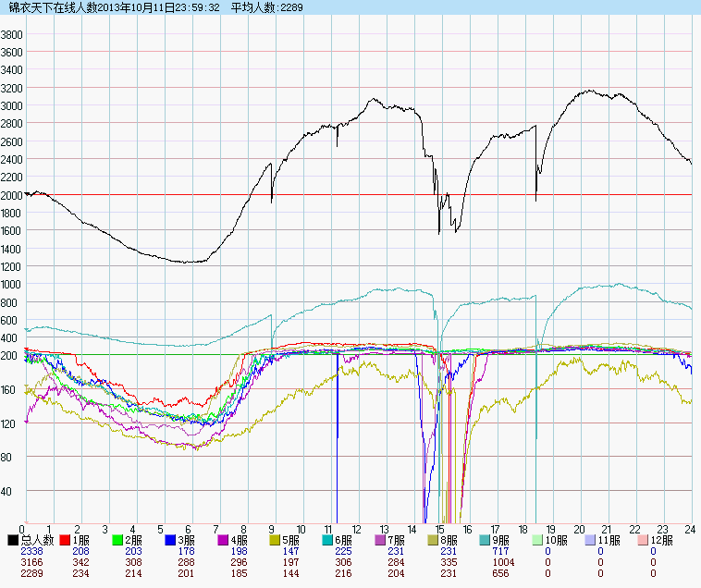This screenshot has height=588, width=701.
Task: Select the teal 6服 legend color box
Action: [x=328, y=540]
